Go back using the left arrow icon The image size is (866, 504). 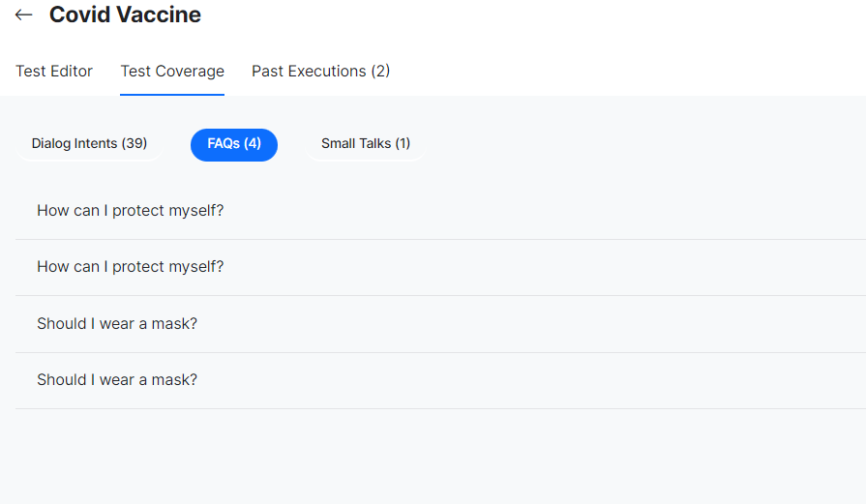click(x=24, y=15)
